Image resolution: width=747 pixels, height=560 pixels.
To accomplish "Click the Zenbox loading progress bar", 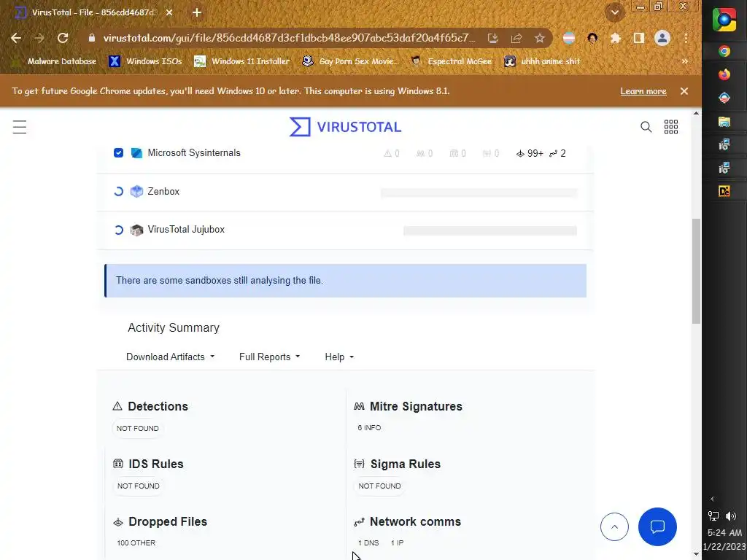I will click(x=479, y=192).
